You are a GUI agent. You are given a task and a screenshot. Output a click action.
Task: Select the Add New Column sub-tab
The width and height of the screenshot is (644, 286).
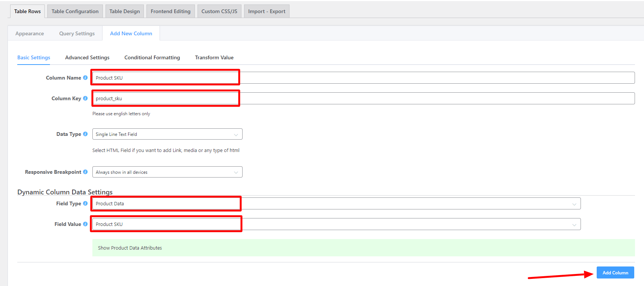(131, 33)
